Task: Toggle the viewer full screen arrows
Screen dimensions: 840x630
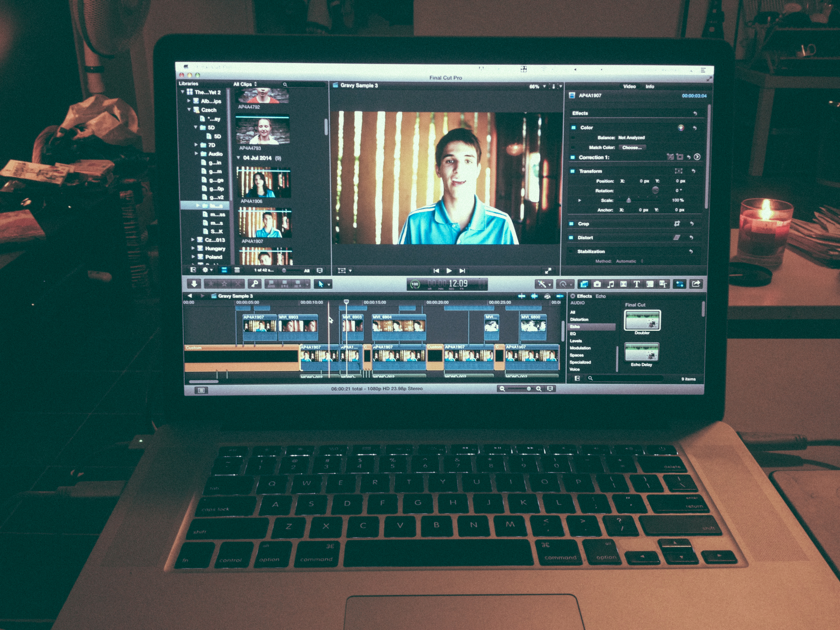Action: [x=548, y=271]
